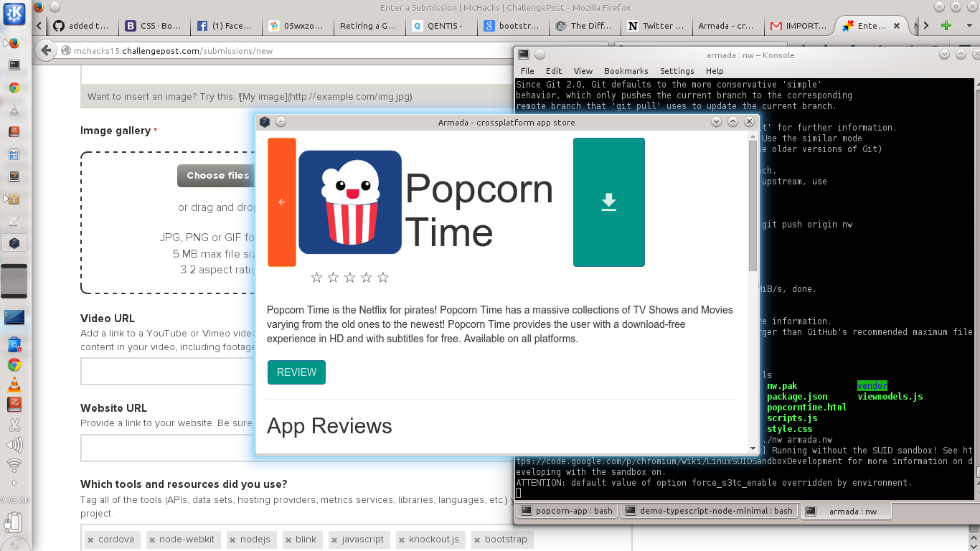Viewport: 980px width, 551px height.
Task: Remove the bootstrap tag
Action: coord(477,540)
